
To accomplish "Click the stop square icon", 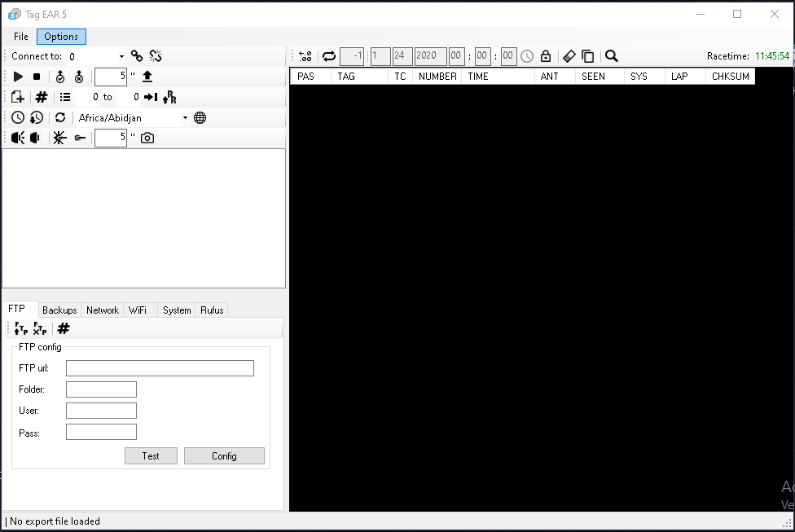I will tap(37, 77).
